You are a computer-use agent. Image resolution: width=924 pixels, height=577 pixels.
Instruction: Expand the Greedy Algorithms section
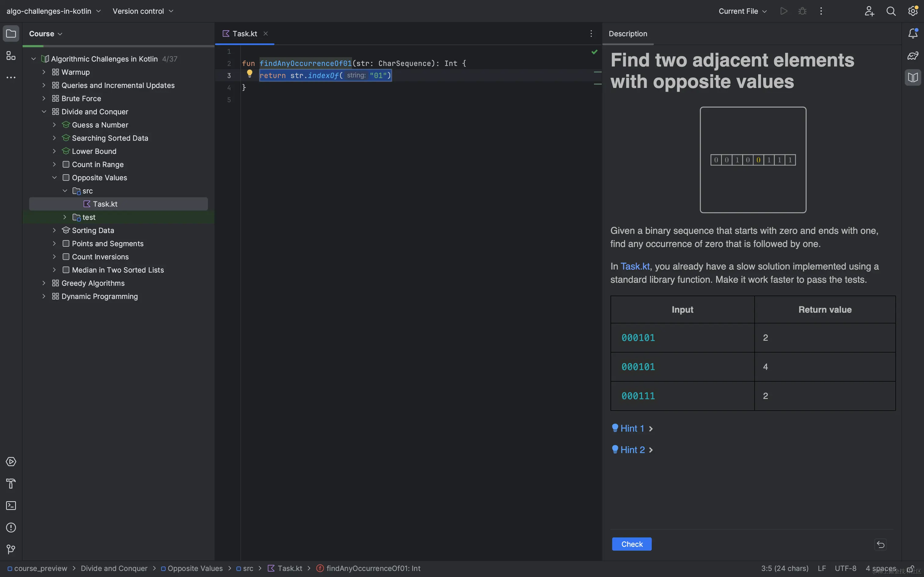(44, 283)
